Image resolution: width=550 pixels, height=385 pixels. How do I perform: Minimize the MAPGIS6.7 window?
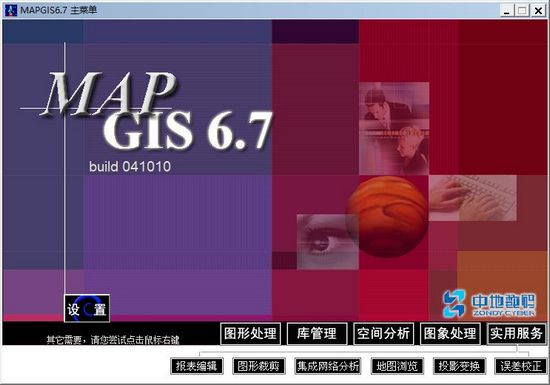[507, 11]
